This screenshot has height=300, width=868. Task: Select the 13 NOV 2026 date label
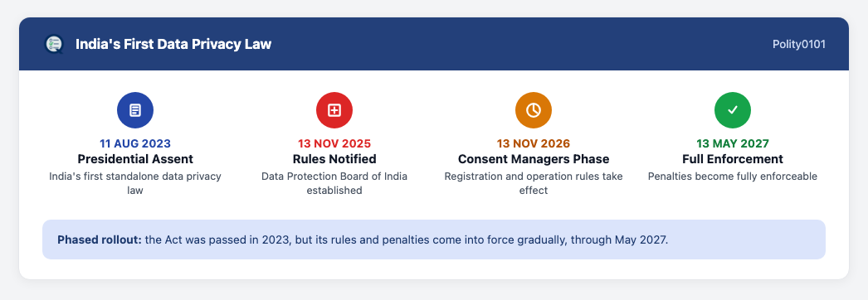534,143
